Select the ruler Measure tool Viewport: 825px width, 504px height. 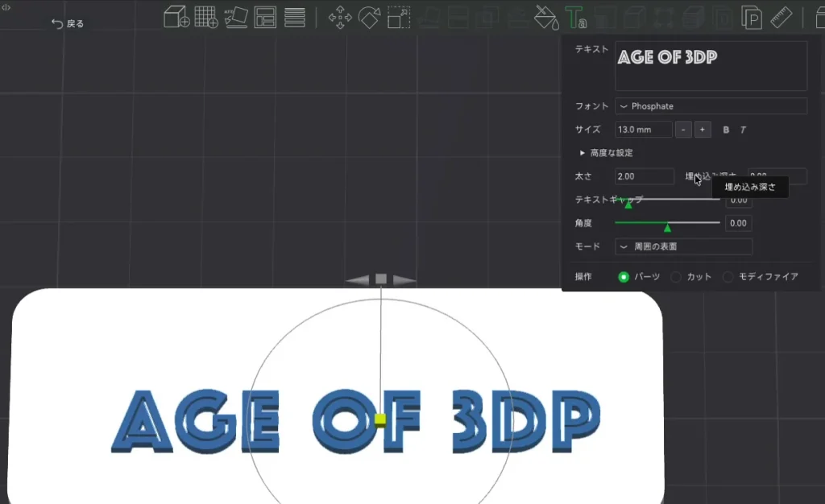pyautogui.click(x=781, y=18)
